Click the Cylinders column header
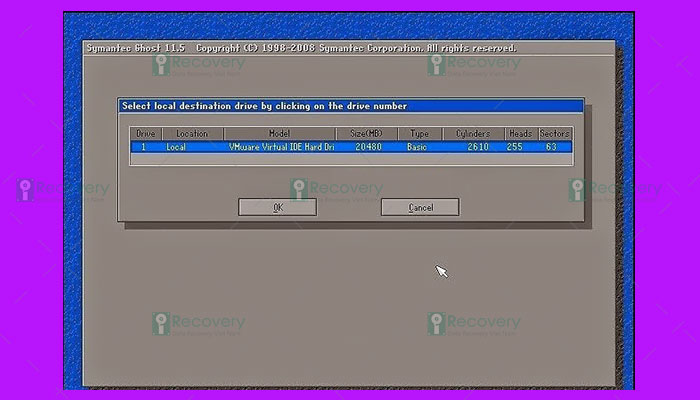The width and height of the screenshot is (700, 400). 473,133
